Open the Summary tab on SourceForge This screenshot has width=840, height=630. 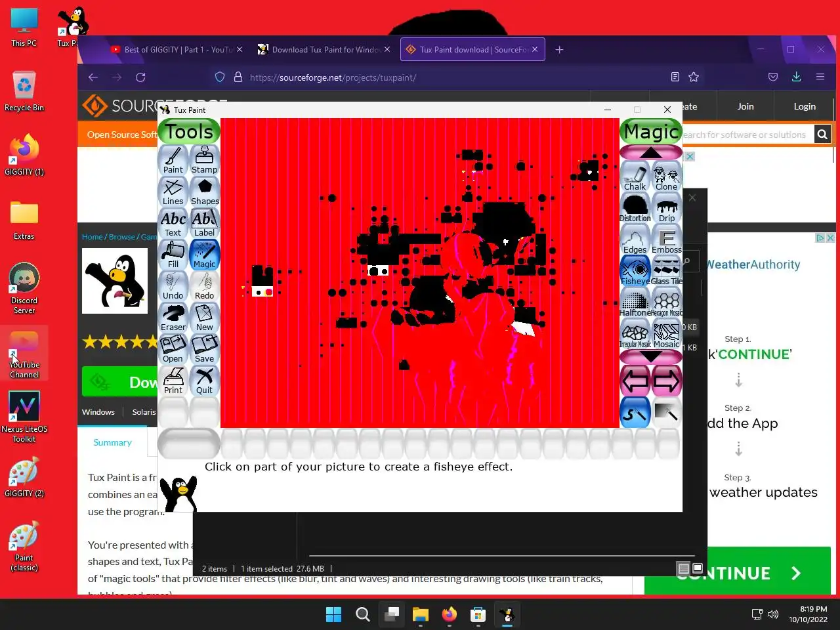coord(112,442)
